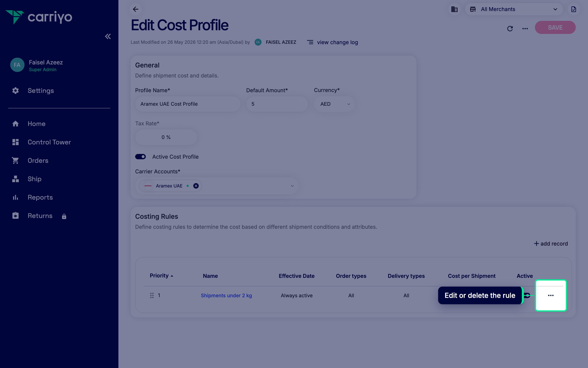Click the Settings gear icon
The image size is (588, 368).
coord(16,91)
